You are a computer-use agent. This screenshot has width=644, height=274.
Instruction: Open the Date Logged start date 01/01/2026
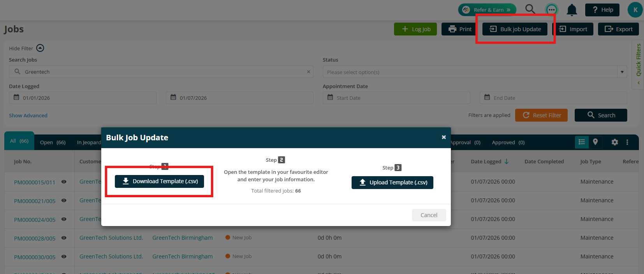point(83,98)
